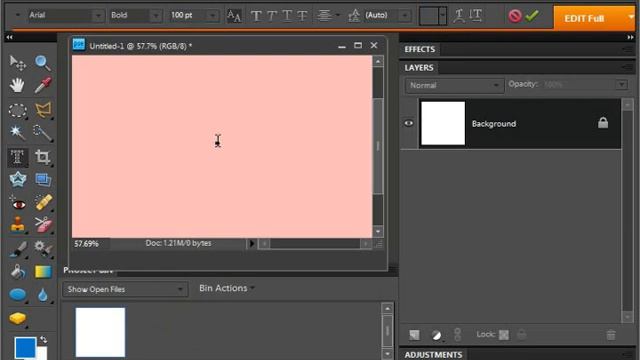Hide the Background layer eye icon
This screenshot has width=640, height=360.
tap(409, 123)
